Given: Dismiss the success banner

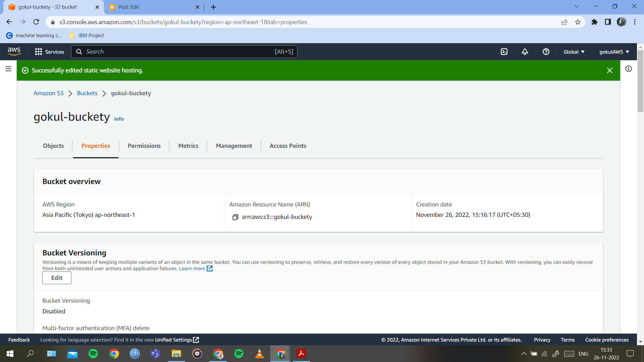Looking at the screenshot, I should coord(609,70).
